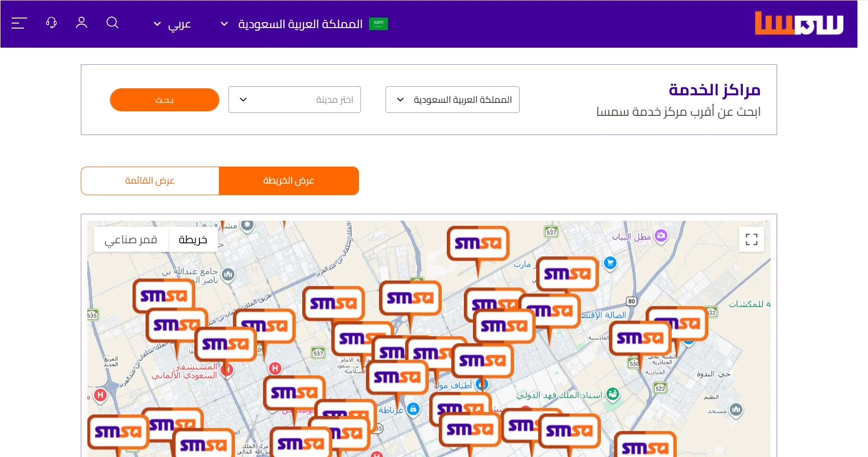Open the city dropdown اختر مدينة
Screen dimensions: 868x457
coord(294,100)
